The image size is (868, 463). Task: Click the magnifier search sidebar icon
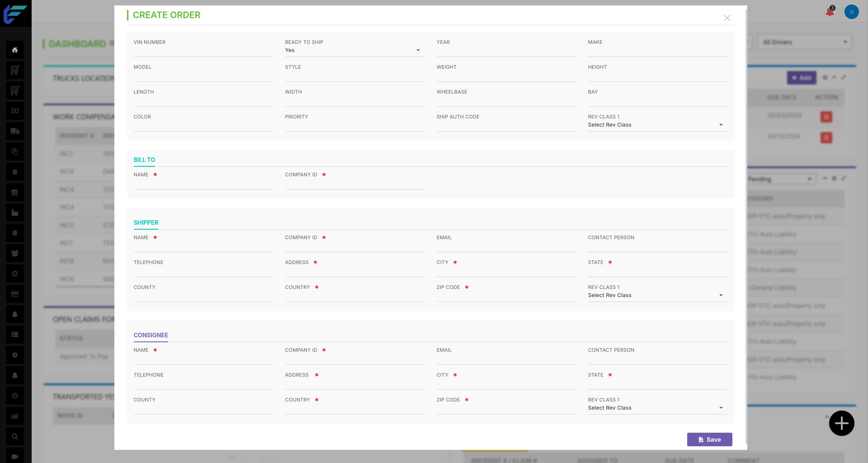[15, 436]
